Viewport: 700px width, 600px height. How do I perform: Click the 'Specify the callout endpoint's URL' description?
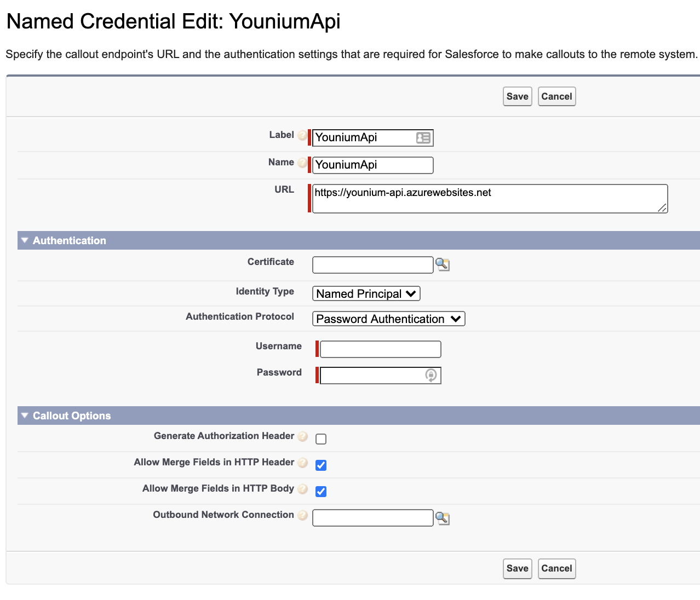pyautogui.click(x=352, y=54)
